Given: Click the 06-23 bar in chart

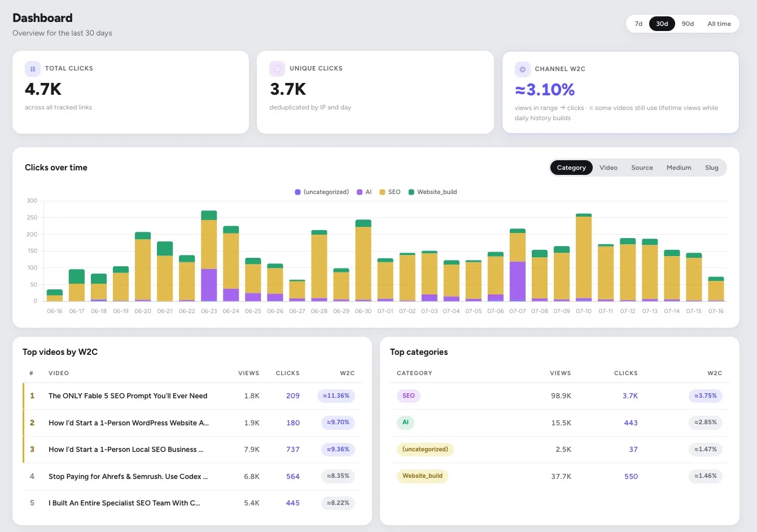Looking at the screenshot, I should click(209, 256).
